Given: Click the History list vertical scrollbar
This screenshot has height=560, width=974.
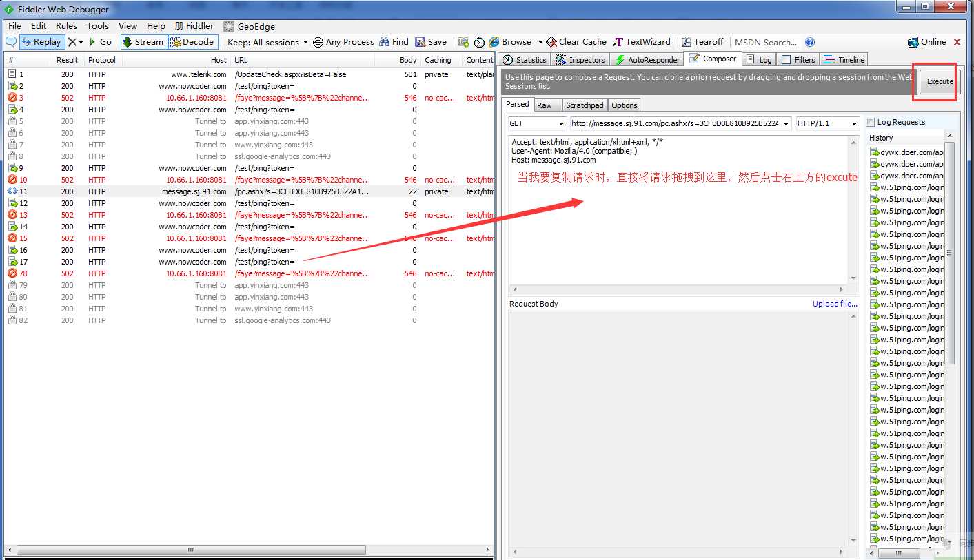Looking at the screenshot, I should [x=949, y=253].
